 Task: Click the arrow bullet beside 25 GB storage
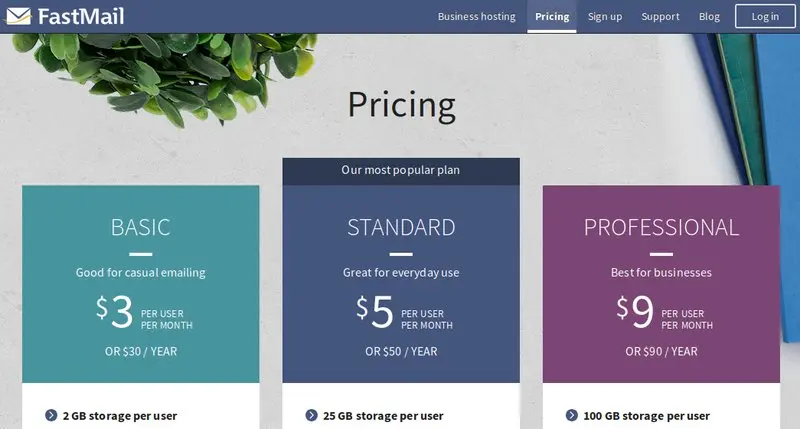click(311, 415)
